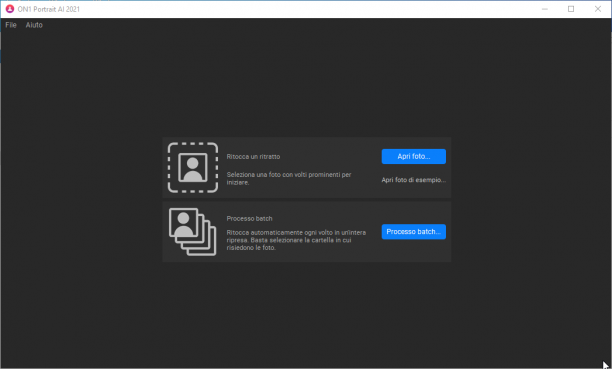
Task: Click the ON1 Portrait AI app logo
Action: [10, 9]
